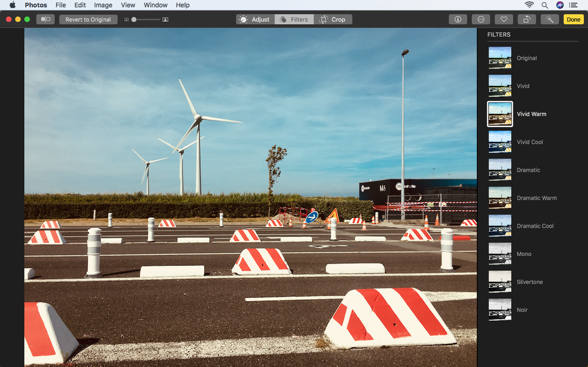Click the Adjust panel icon
Image resolution: width=588 pixels, height=367 pixels.
point(254,19)
